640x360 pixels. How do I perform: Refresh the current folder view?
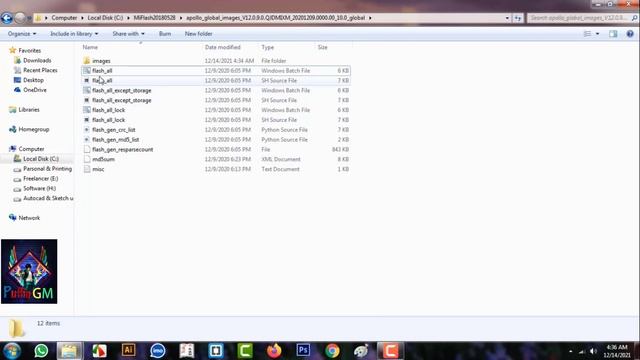point(518,18)
